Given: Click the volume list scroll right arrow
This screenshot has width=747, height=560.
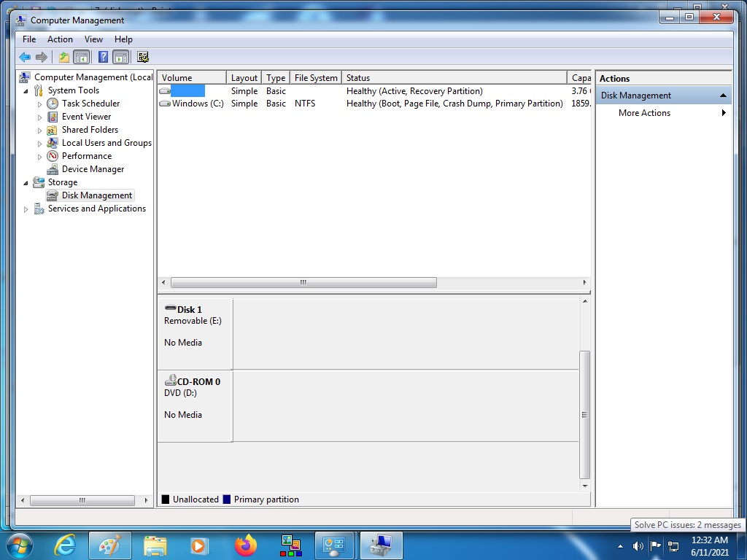Looking at the screenshot, I should tap(584, 282).
